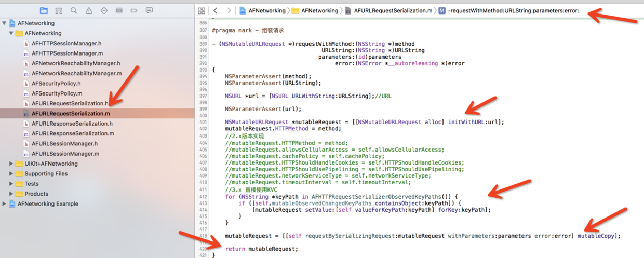Select AFSecurityPolicy.h file
This screenshot has width=644, height=258.
point(56,83)
